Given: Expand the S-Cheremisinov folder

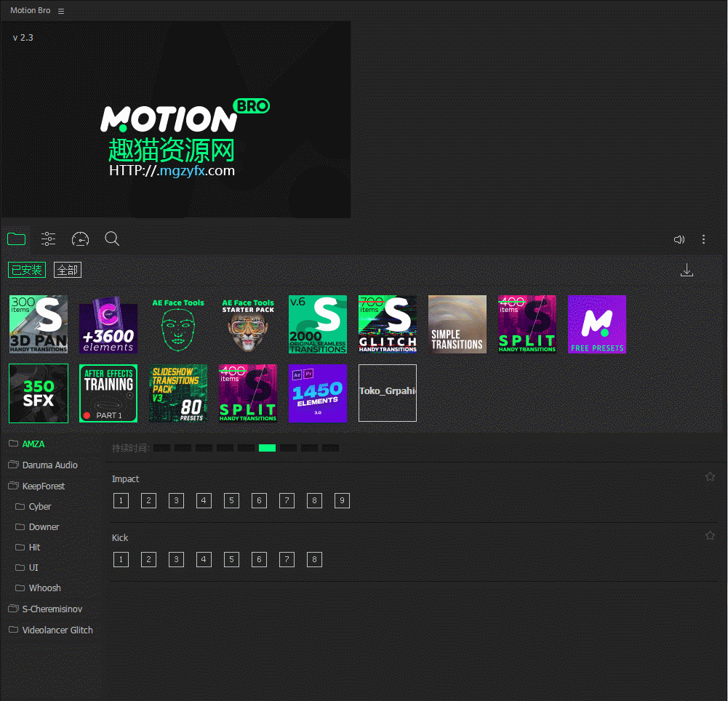Looking at the screenshot, I should [x=46, y=609].
